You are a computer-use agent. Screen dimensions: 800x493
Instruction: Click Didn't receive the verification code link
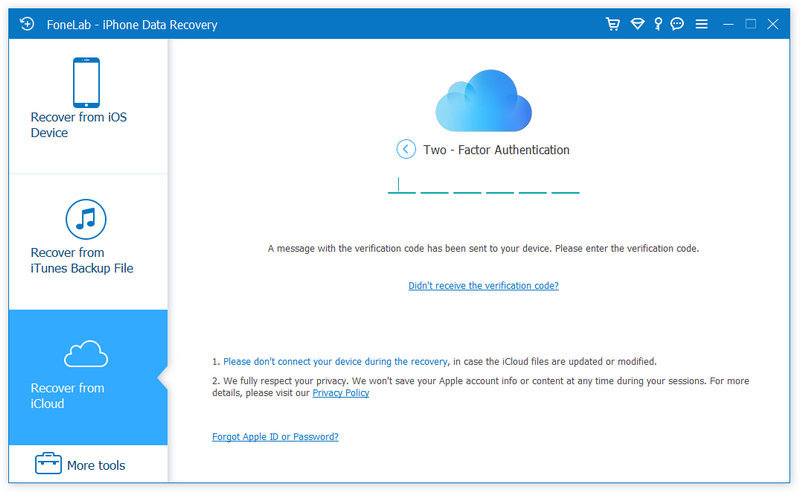point(483,286)
